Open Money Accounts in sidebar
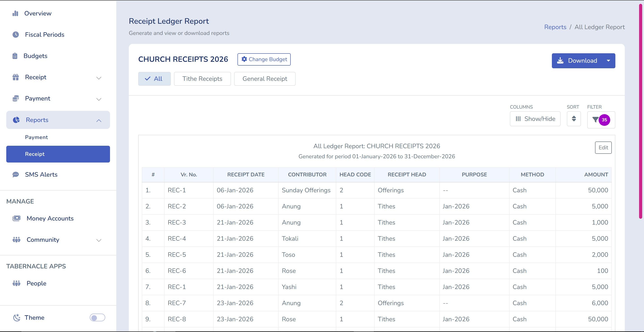 [50, 218]
